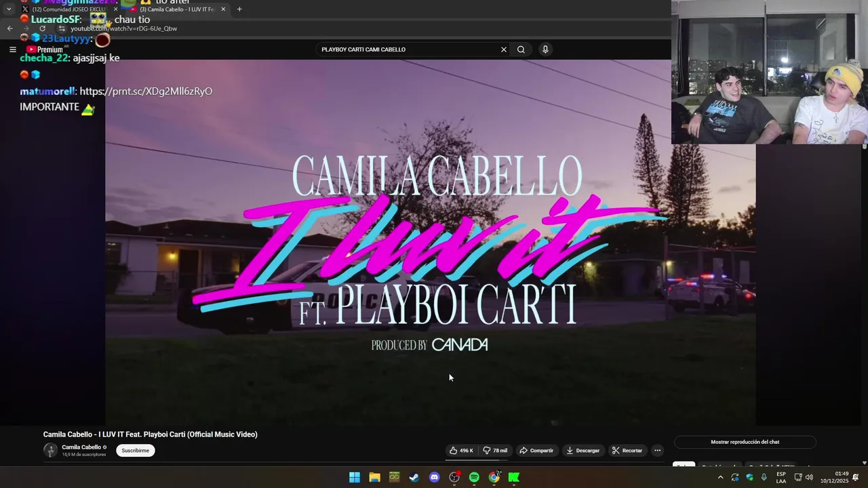Image resolution: width=868 pixels, height=488 pixels.
Task: Switch to the Comunidad JOSEO browser tab
Action: coord(69,9)
